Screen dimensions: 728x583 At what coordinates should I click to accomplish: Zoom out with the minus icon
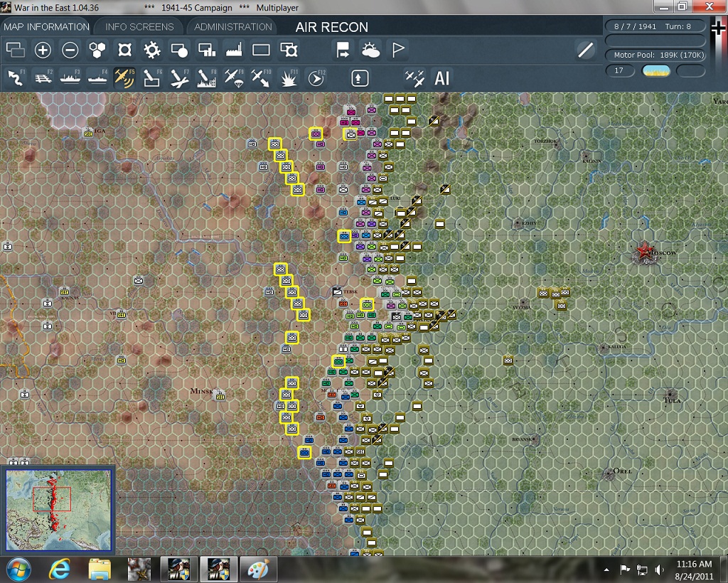click(70, 50)
